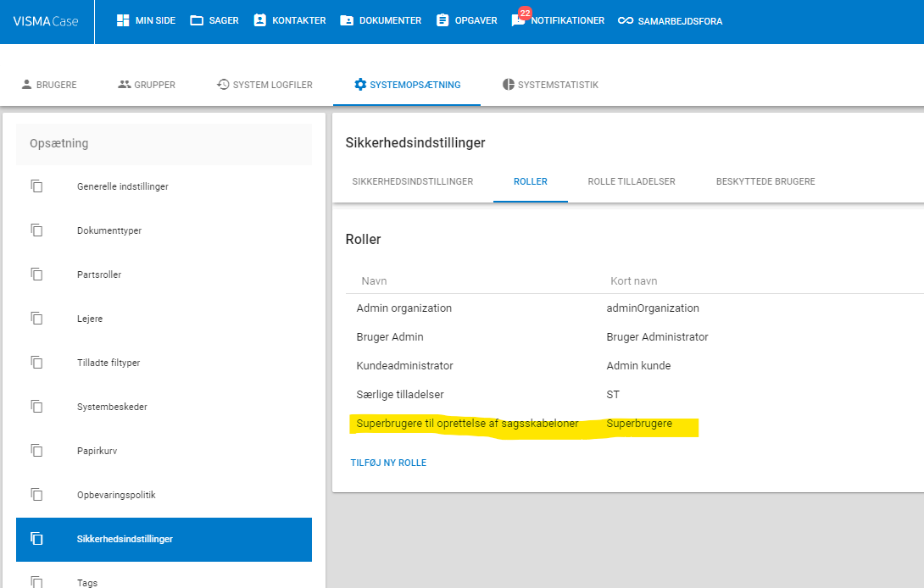The image size is (924, 588).
Task: Open Systembeskeder in sidebar
Action: [x=164, y=407]
